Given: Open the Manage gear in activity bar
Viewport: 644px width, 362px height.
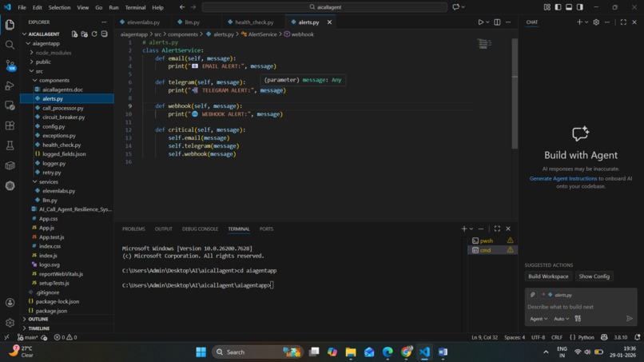Looking at the screenshot, I should pos(10,323).
